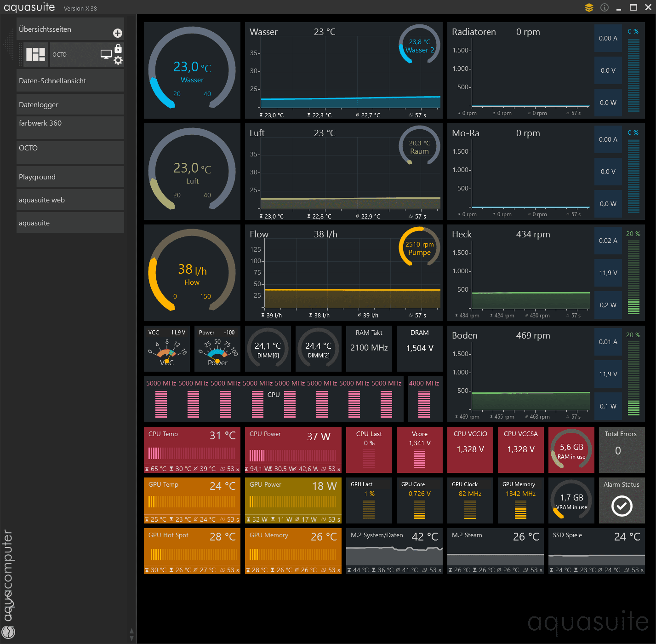Click the GPU Hot Spot 28 °C tile
This screenshot has width=656, height=644.
(192, 551)
